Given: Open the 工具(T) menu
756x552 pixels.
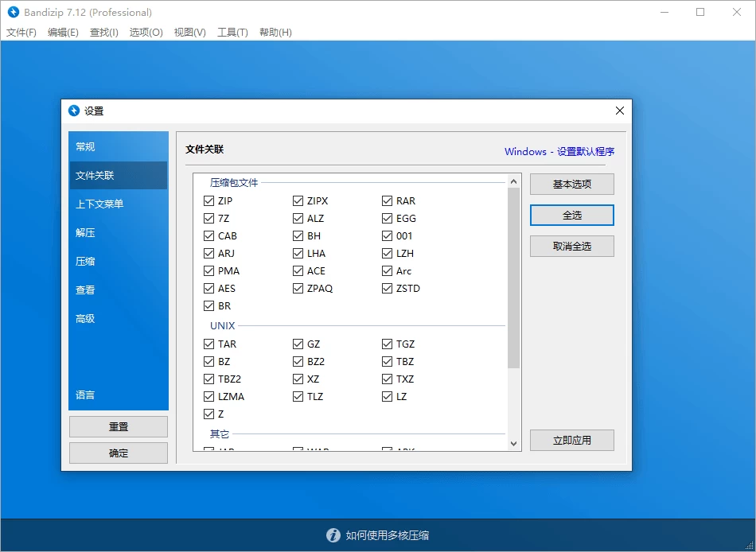Looking at the screenshot, I should 232,32.
